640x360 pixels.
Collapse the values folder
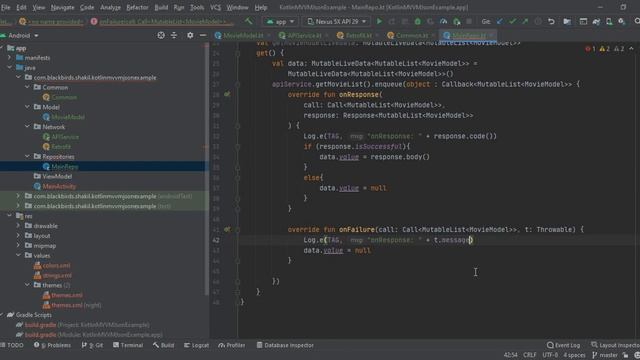[18, 255]
